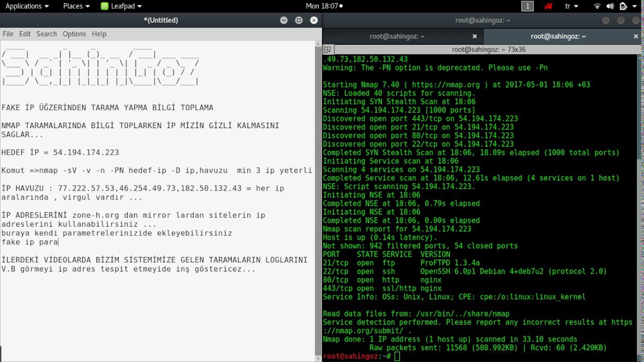Click 'Host is up (0.14s latency)' line

pos(380,237)
